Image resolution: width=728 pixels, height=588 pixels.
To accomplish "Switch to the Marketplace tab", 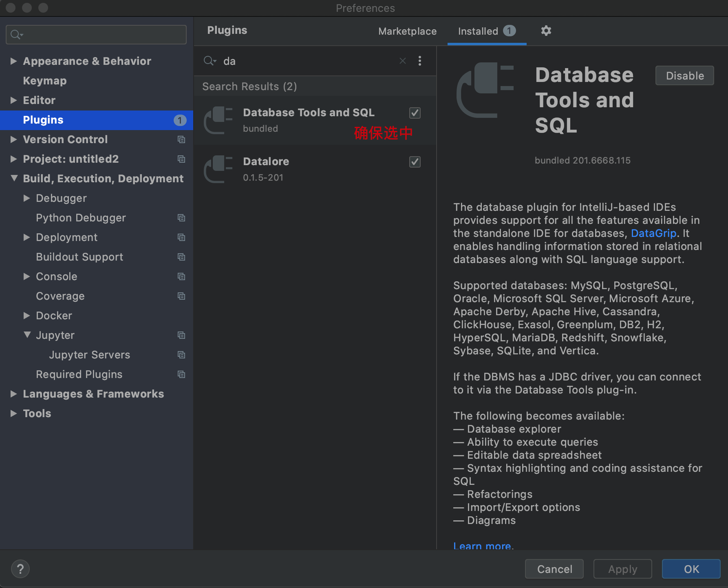I will pos(407,31).
